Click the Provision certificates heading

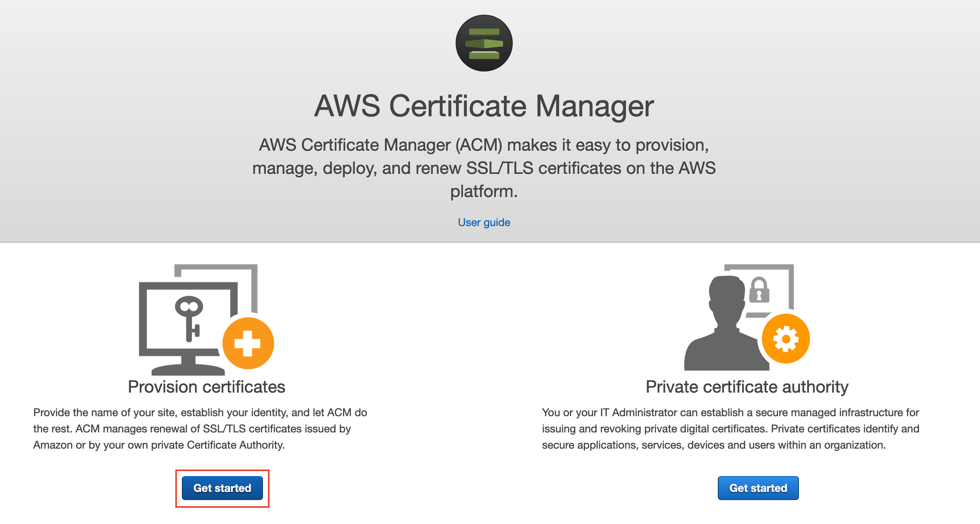[207, 387]
